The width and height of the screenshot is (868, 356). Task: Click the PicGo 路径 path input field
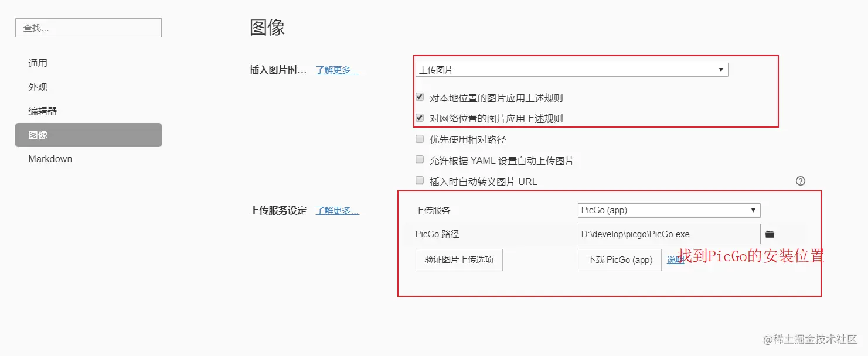(669, 234)
